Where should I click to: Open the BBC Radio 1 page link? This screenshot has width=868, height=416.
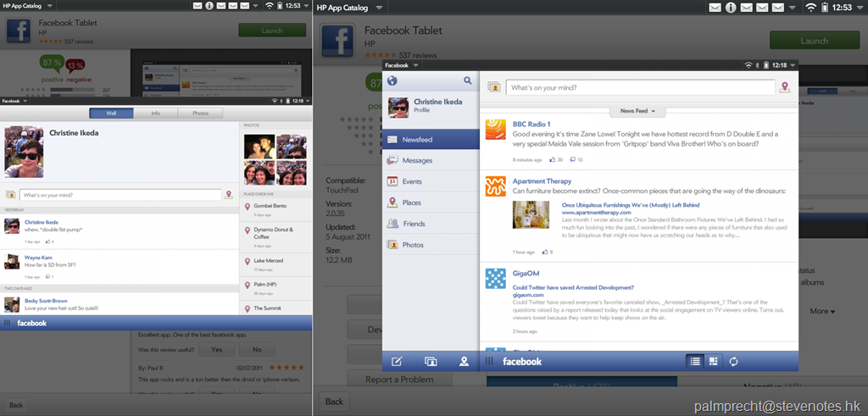click(x=531, y=124)
